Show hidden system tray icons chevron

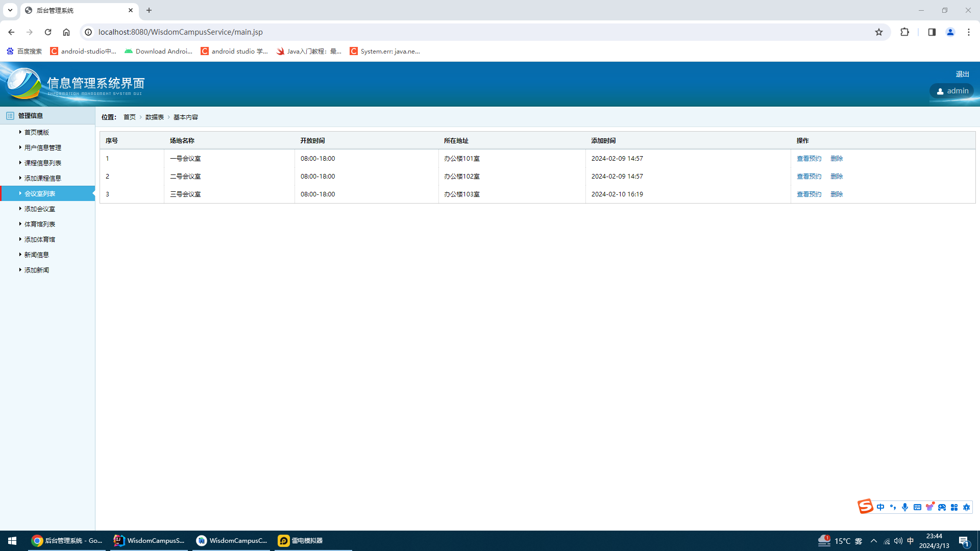(873, 541)
